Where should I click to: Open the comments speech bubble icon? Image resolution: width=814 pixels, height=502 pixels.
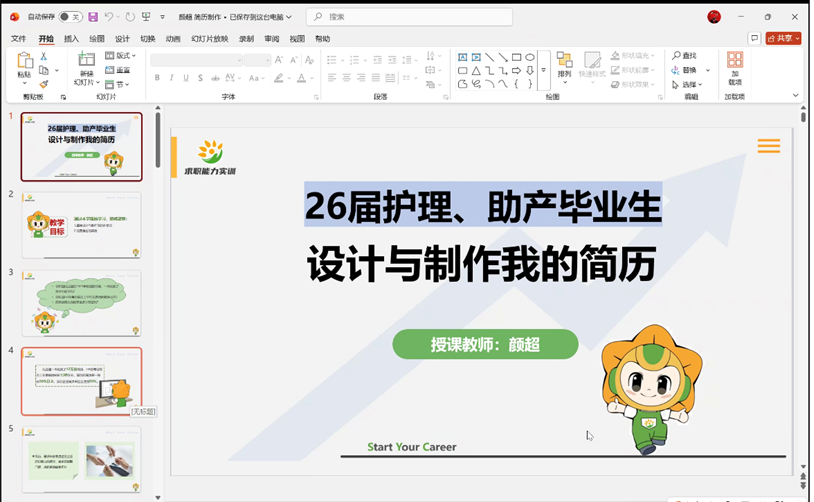point(754,38)
